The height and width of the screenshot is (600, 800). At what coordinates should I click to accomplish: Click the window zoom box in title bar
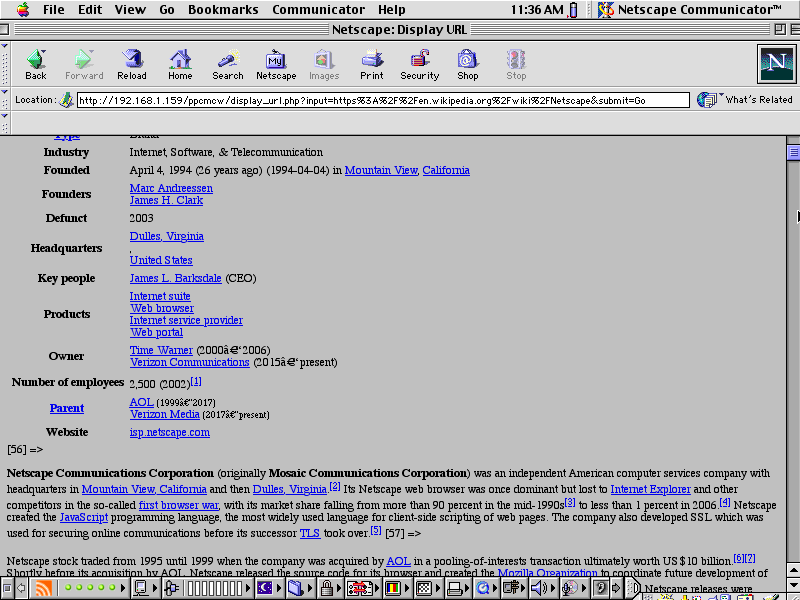(x=780, y=29)
